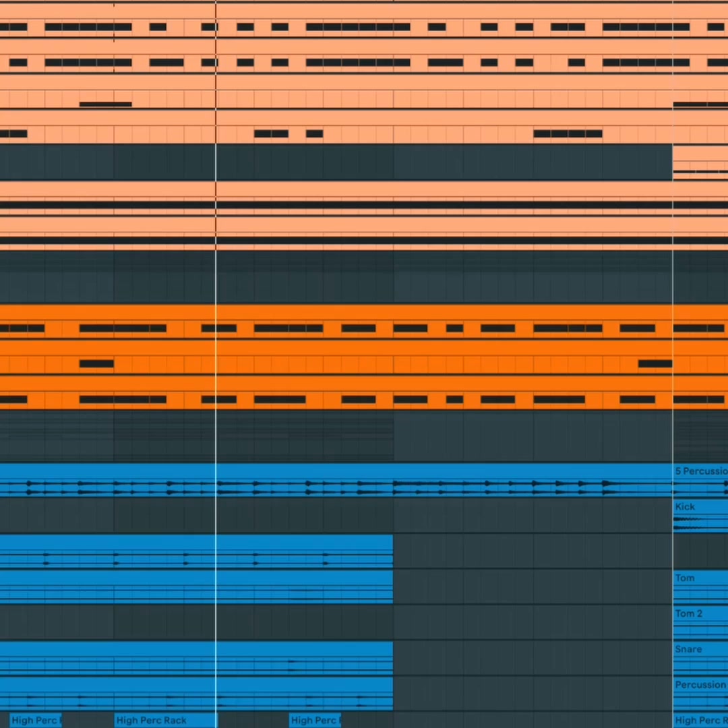Viewport: 728px width, 728px height.
Task: Select the Kick audio clip
Action: coord(700,516)
